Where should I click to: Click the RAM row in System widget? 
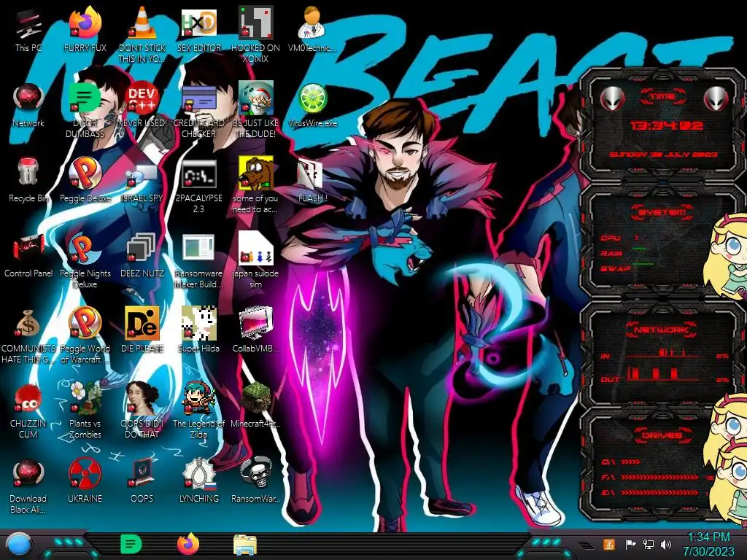click(x=623, y=253)
